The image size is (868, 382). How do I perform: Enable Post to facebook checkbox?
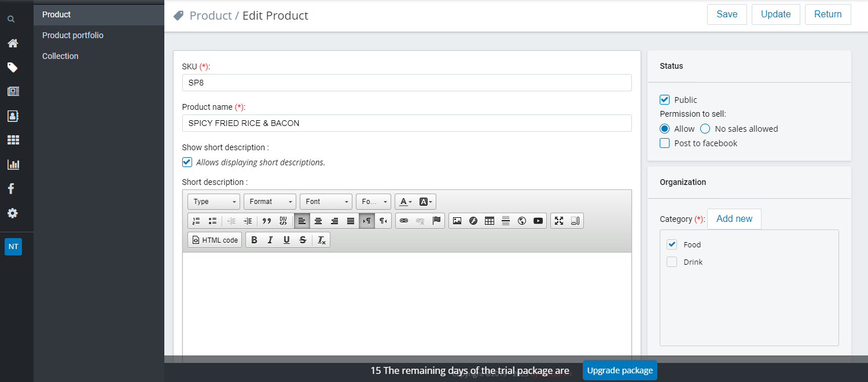click(x=665, y=143)
